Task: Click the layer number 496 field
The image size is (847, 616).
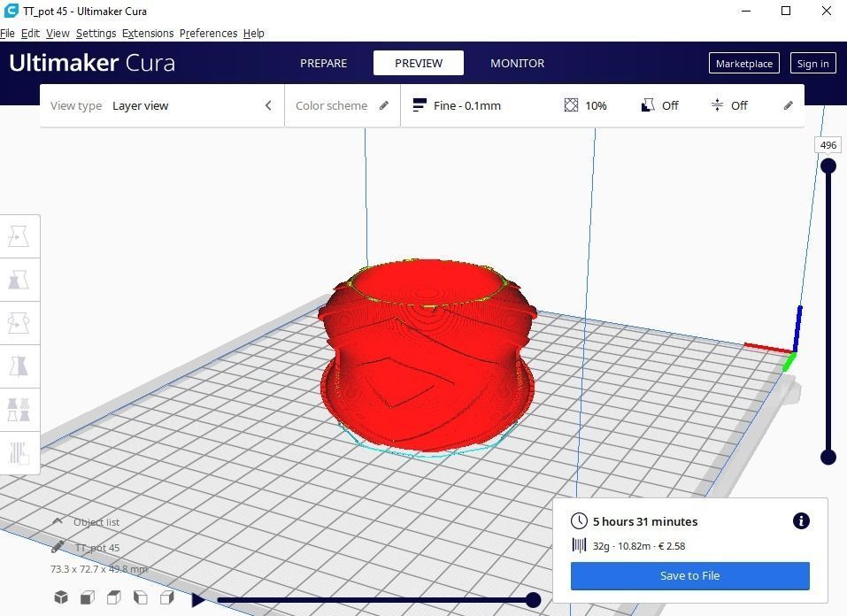Action: point(828,145)
